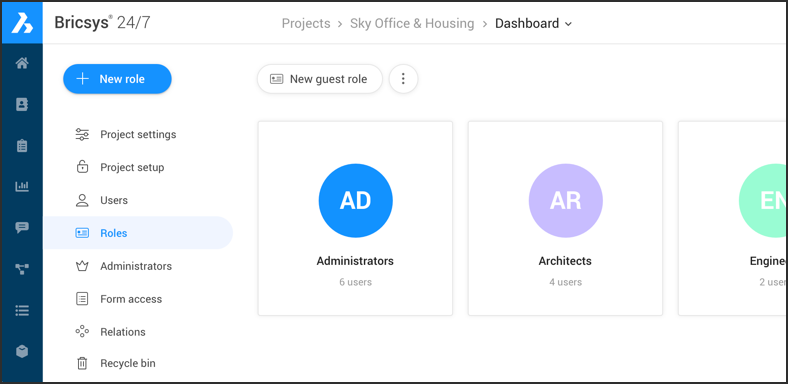
Task: Open the address book sidebar icon
Action: tap(22, 105)
